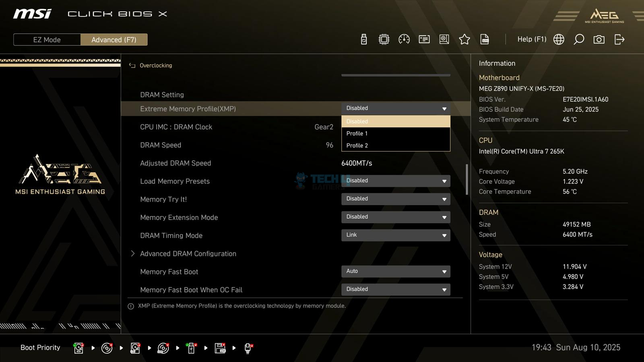Select optical disc boot device icon

tap(107, 348)
